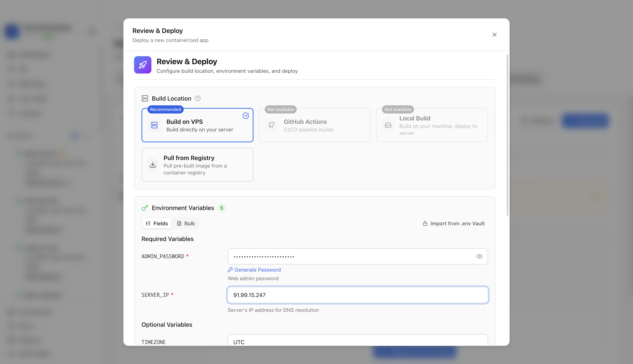This screenshot has width=633, height=364.
Task: Click the TIMEZONE label
Action: click(154, 342)
